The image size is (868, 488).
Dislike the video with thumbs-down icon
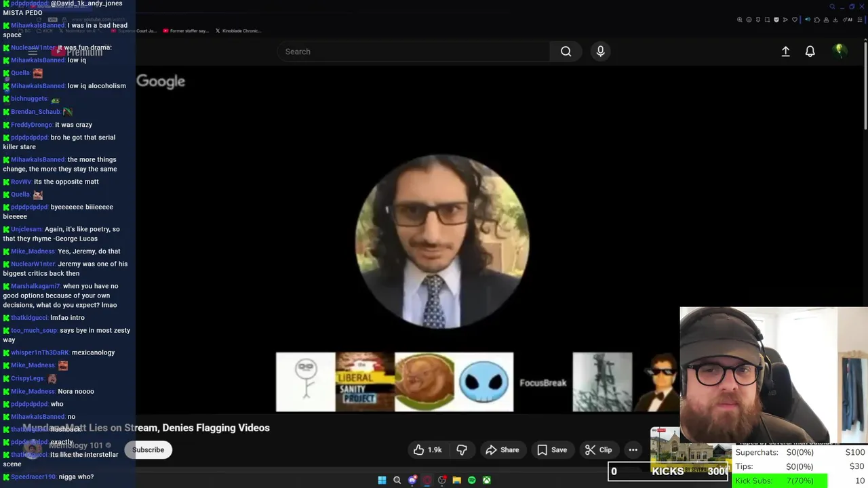462,450
